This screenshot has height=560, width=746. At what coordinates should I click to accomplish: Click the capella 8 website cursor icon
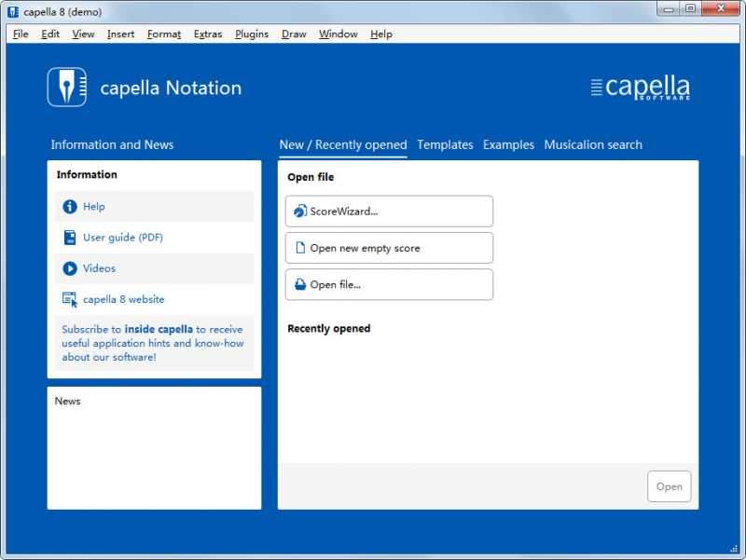pyautogui.click(x=69, y=299)
